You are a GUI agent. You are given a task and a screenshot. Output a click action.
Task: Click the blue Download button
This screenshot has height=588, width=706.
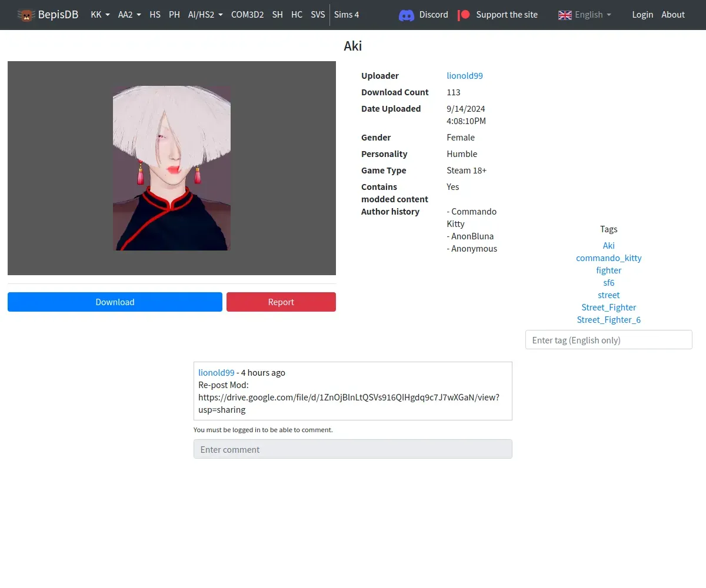point(115,302)
